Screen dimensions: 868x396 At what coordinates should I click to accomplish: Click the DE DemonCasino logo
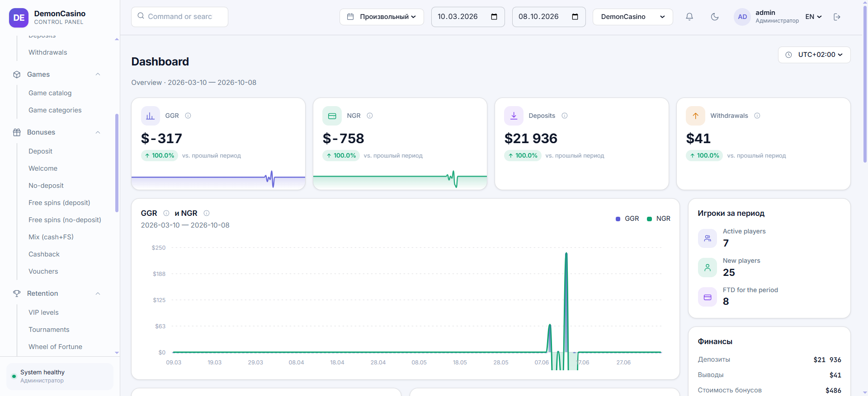pos(19,18)
